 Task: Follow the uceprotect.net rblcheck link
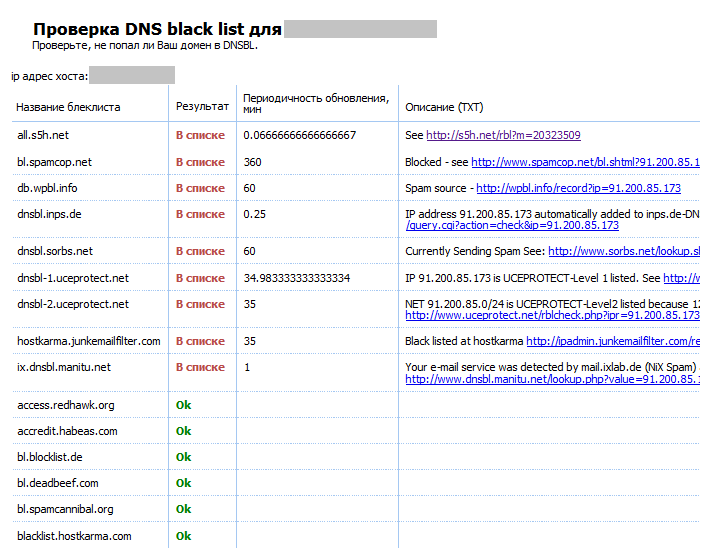coord(551,316)
